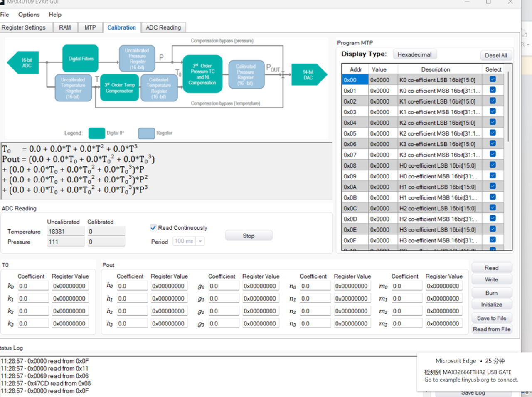532x397 pixels.
Task: Click the Burn button
Action: [x=491, y=293]
